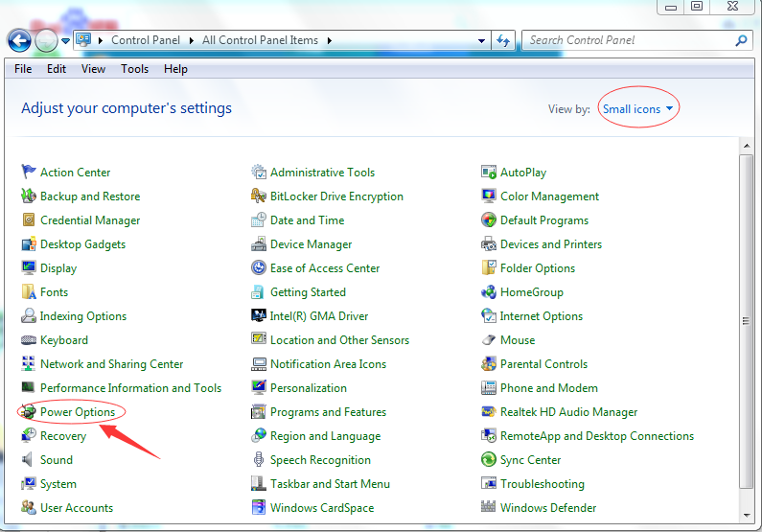Click the scrollbar up arrow
The image size is (762, 532).
click(746, 146)
